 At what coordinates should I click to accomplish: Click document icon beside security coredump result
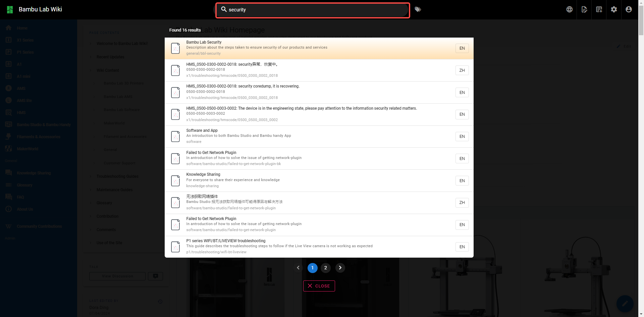pos(175,93)
